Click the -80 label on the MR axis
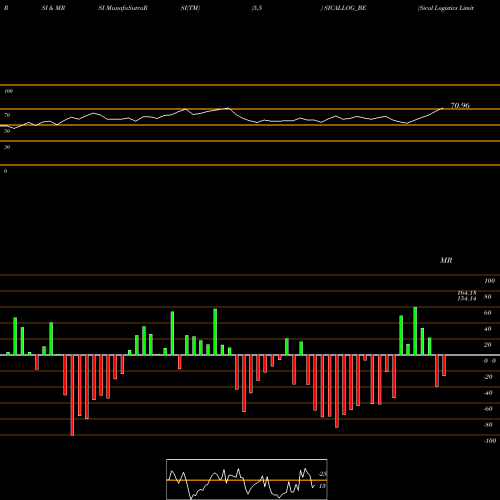The width and height of the screenshot is (500, 500). [x=488, y=425]
